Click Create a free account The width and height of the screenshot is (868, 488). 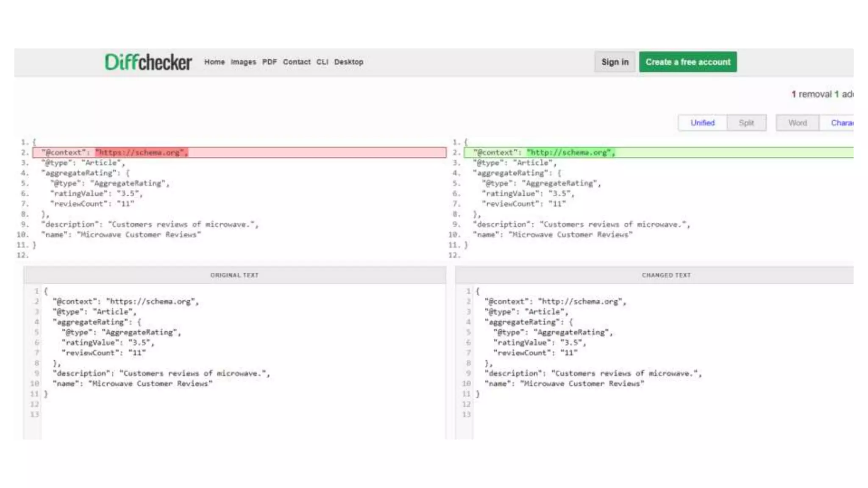687,62
